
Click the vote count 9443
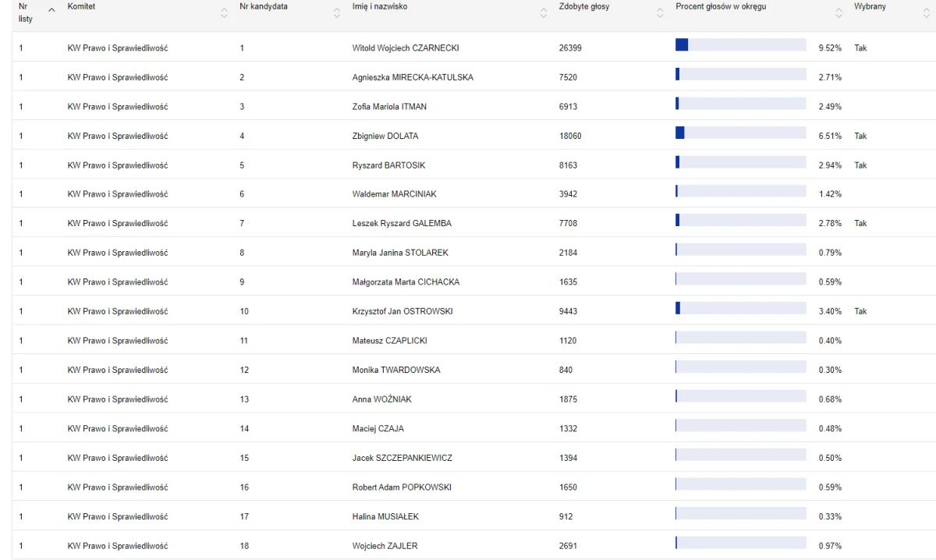pos(569,311)
